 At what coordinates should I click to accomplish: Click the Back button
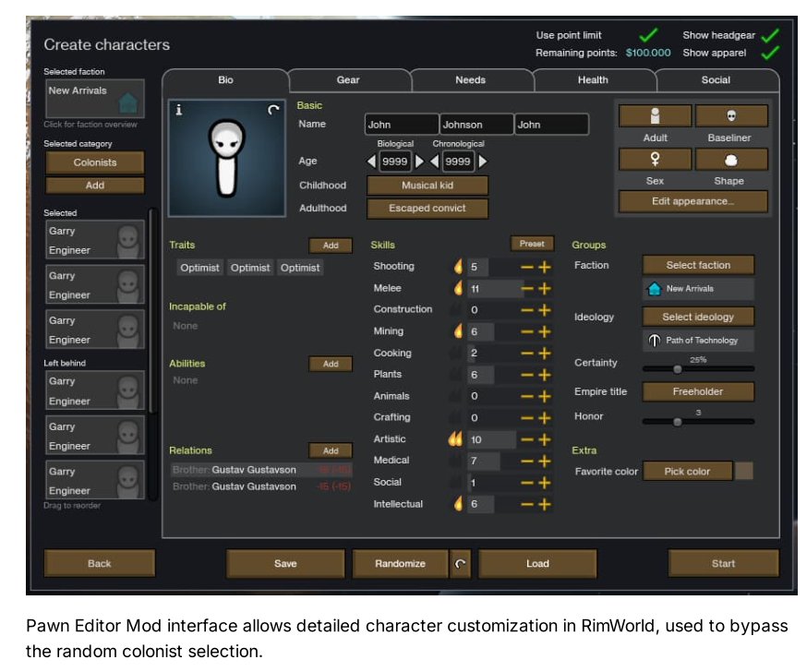click(100, 563)
